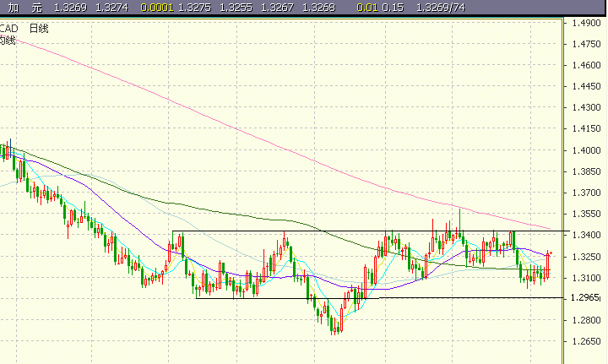Select the CAD symbol label on chart
608x364 pixels.
(x=8, y=29)
